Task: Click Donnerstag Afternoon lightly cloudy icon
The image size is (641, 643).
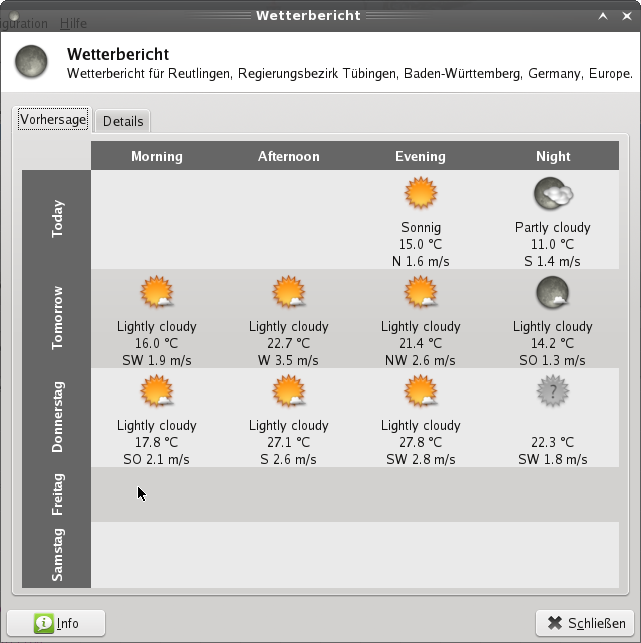Action: click(x=288, y=392)
